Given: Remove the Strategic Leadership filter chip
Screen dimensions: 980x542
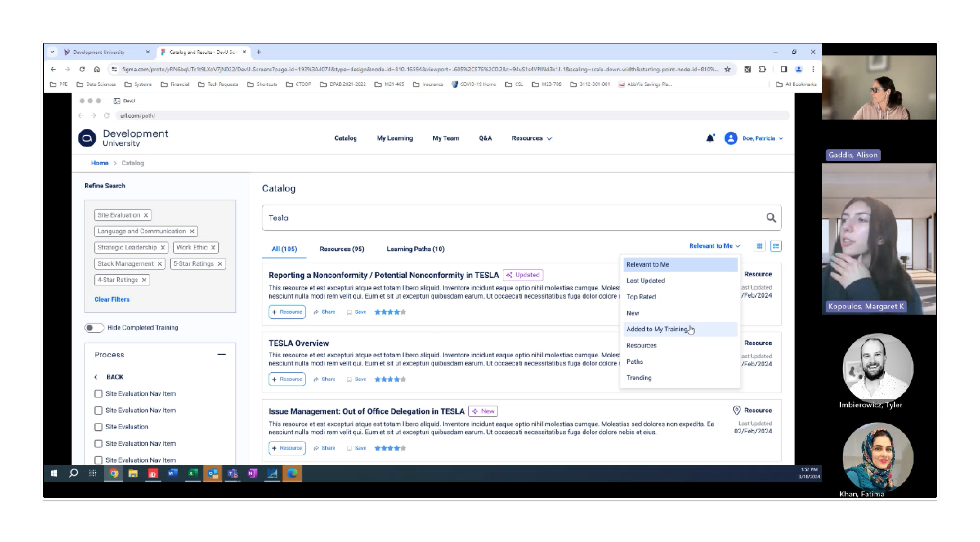Looking at the screenshot, I should [x=163, y=248].
